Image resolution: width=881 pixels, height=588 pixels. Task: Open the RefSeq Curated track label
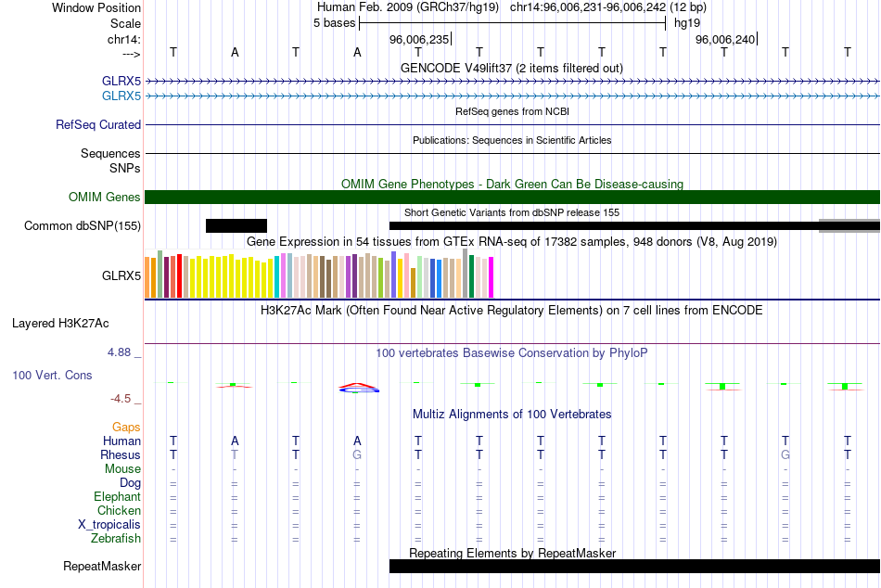coord(98,124)
